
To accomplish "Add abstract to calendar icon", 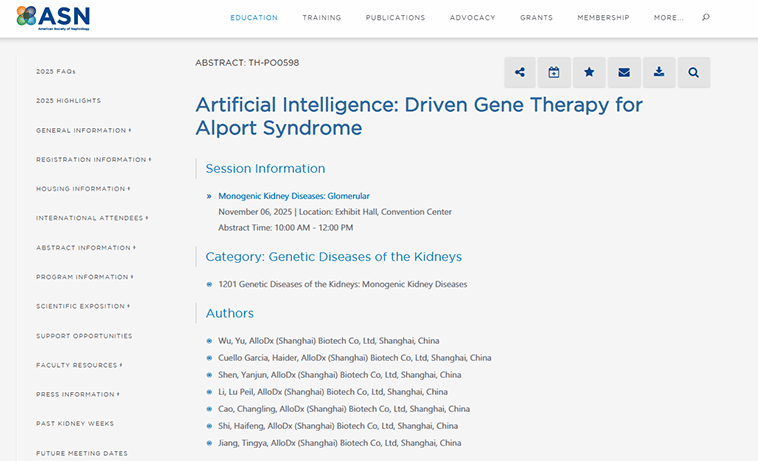I will click(x=554, y=72).
